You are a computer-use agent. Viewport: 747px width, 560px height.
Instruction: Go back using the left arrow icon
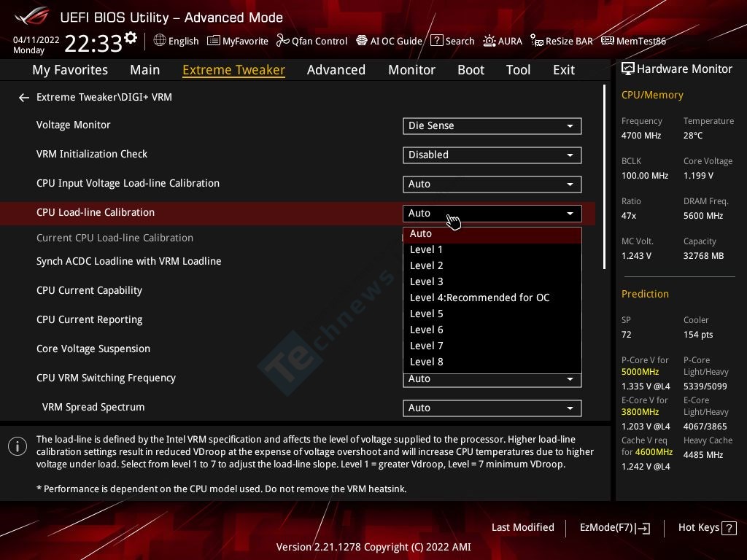point(24,98)
